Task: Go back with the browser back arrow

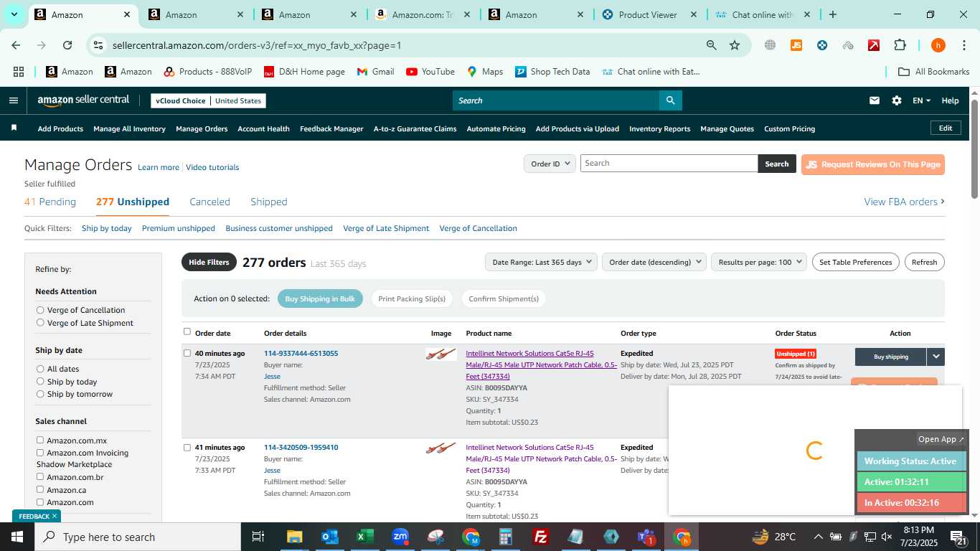Action: tap(16, 45)
